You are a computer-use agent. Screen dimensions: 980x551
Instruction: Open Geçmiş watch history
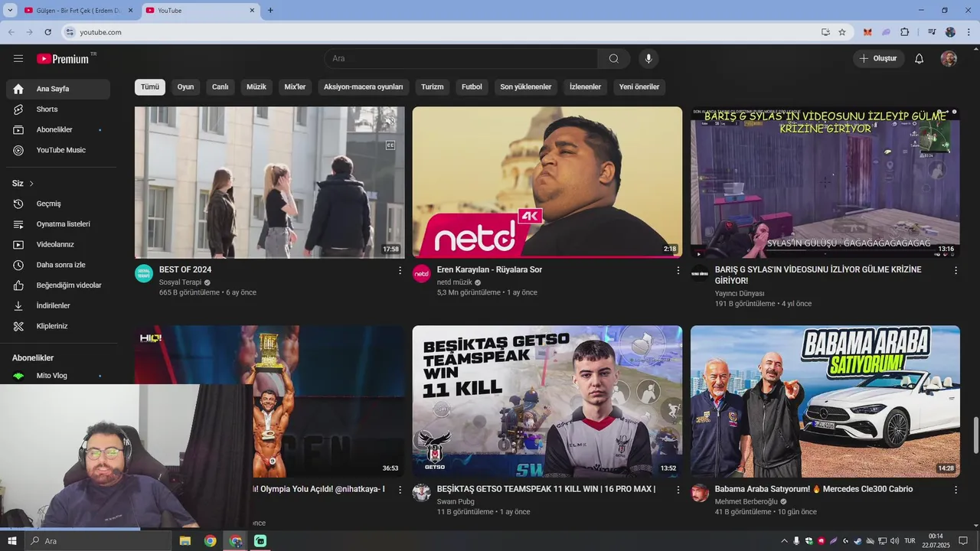coord(58,204)
